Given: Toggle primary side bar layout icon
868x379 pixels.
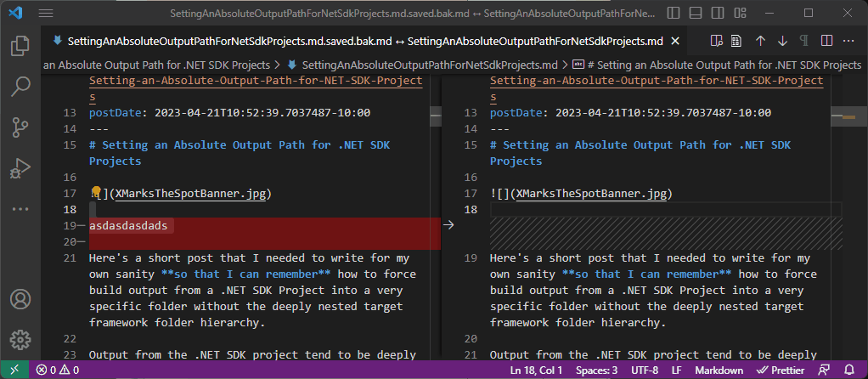Looking at the screenshot, I should pyautogui.click(x=674, y=13).
